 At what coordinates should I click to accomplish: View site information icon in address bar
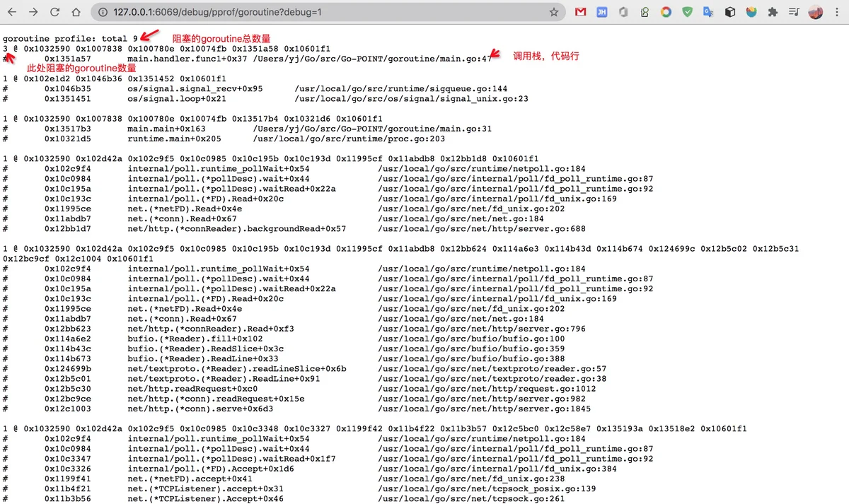coord(103,12)
